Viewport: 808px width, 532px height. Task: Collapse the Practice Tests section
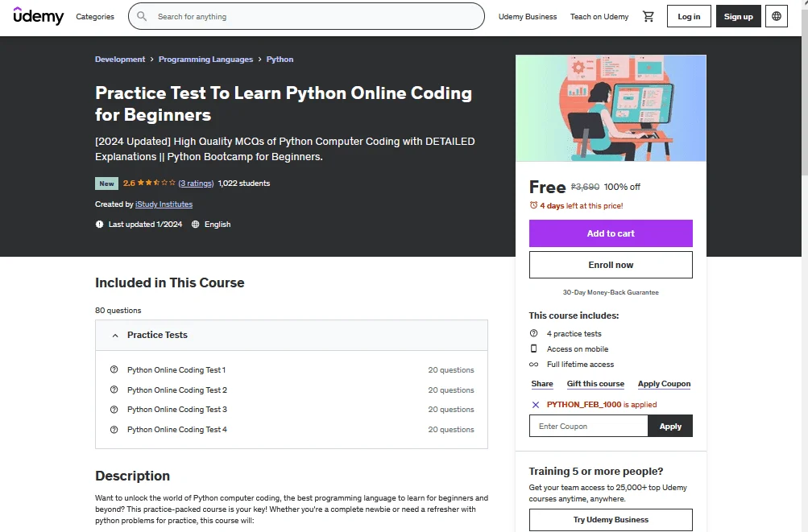115,336
